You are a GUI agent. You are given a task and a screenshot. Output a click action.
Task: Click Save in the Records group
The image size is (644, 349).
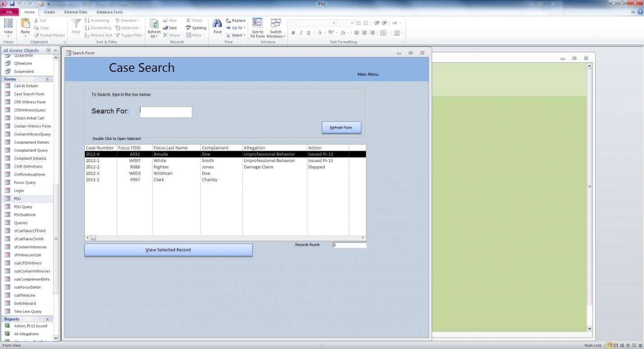(170, 28)
